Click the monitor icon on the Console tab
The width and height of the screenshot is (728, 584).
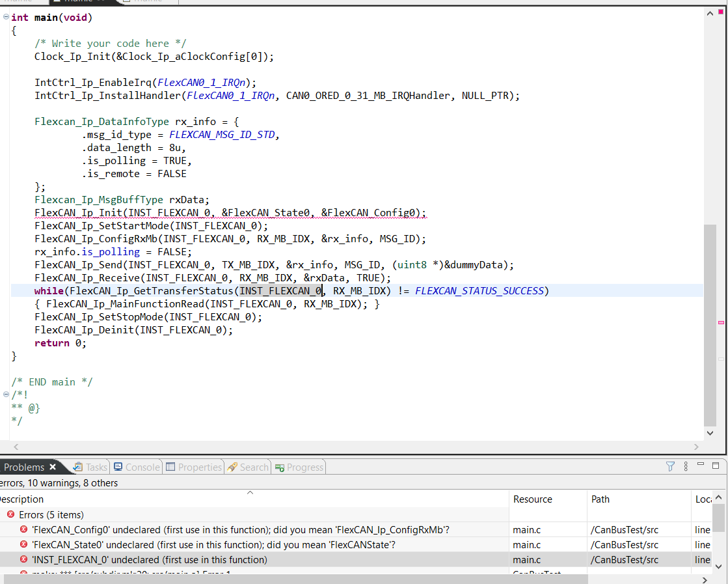click(117, 466)
